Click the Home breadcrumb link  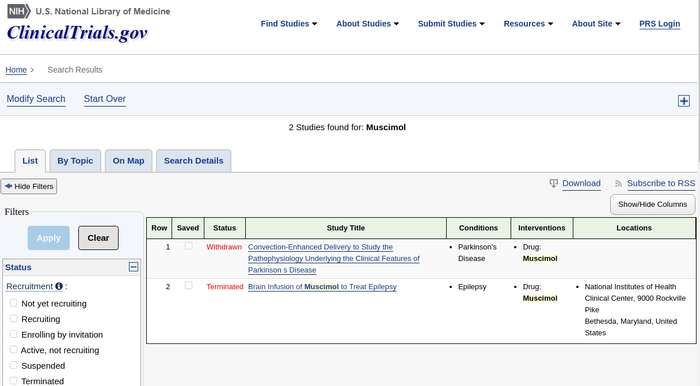(16, 70)
